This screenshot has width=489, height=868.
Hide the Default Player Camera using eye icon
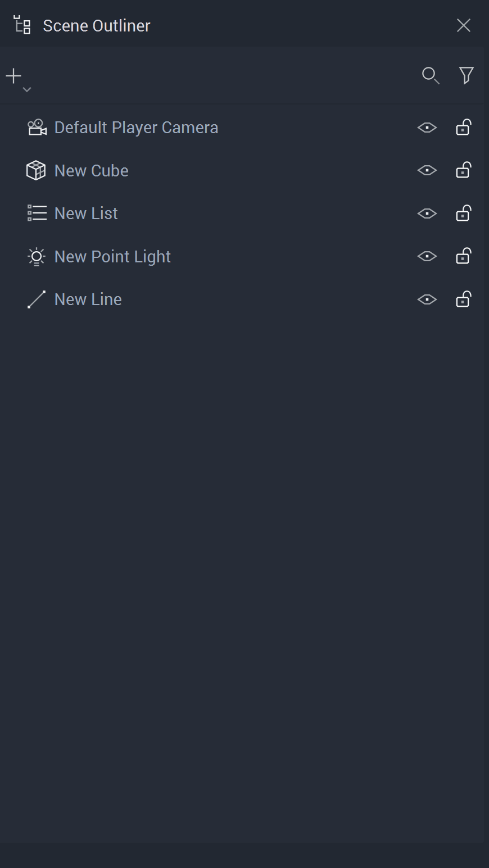coord(427,128)
